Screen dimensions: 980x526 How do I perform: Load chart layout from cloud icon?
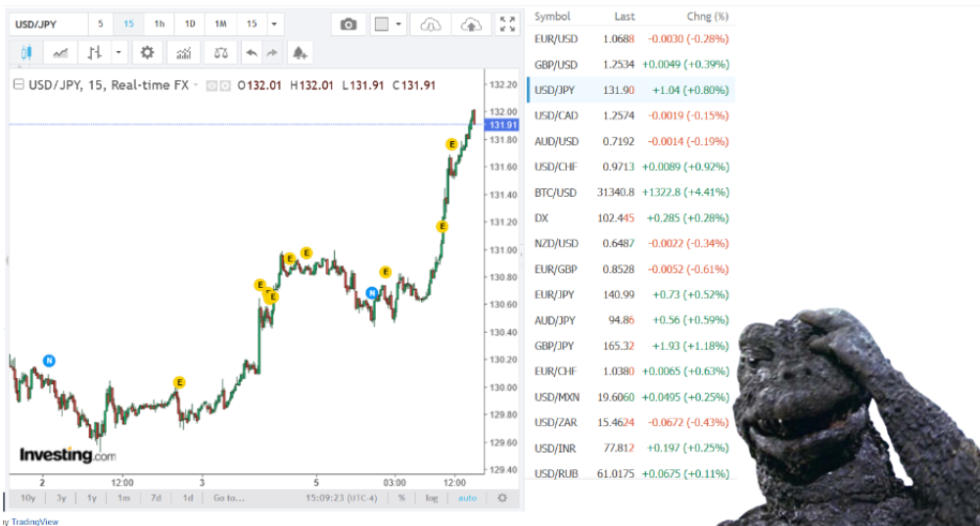point(430,24)
